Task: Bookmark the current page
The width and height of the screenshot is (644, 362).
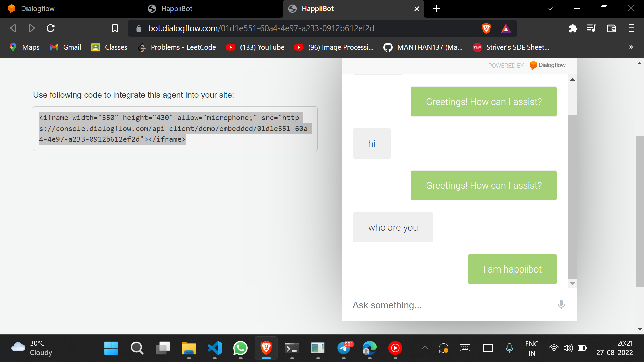Action: pyautogui.click(x=115, y=28)
